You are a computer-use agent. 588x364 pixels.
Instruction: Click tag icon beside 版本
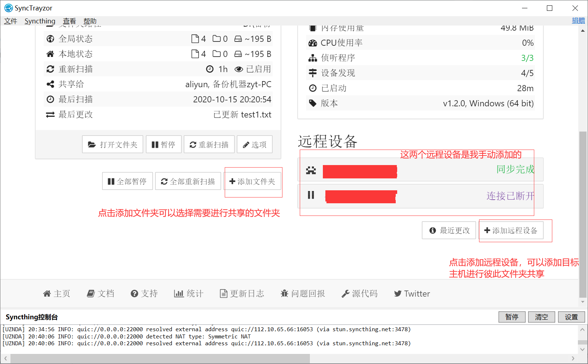(313, 103)
